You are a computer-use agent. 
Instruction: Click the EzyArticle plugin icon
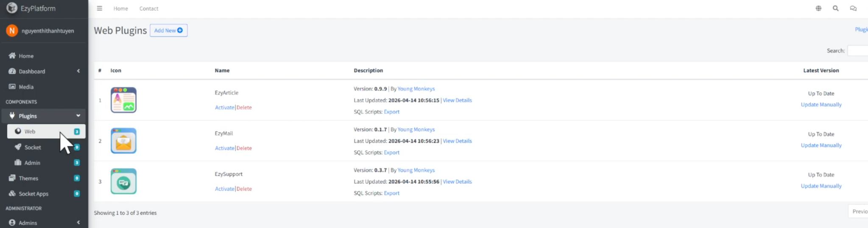[123, 100]
